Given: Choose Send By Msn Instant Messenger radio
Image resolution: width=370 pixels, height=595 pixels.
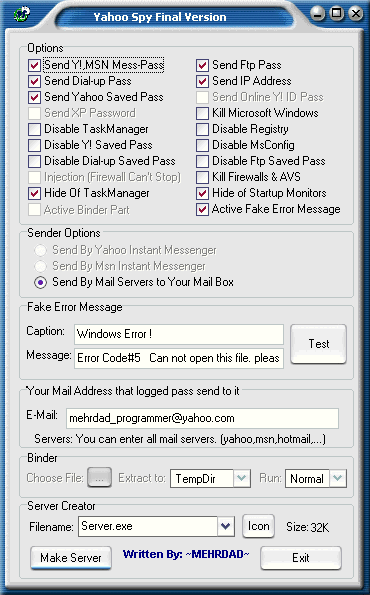Looking at the screenshot, I should click(41, 266).
